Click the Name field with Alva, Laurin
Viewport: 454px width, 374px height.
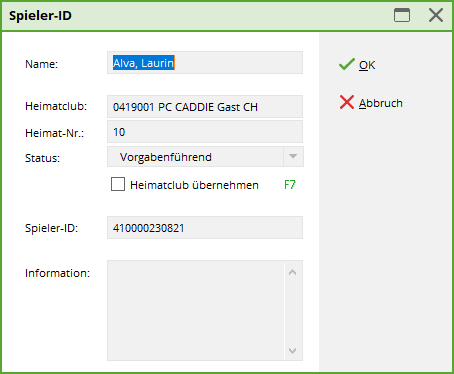205,63
